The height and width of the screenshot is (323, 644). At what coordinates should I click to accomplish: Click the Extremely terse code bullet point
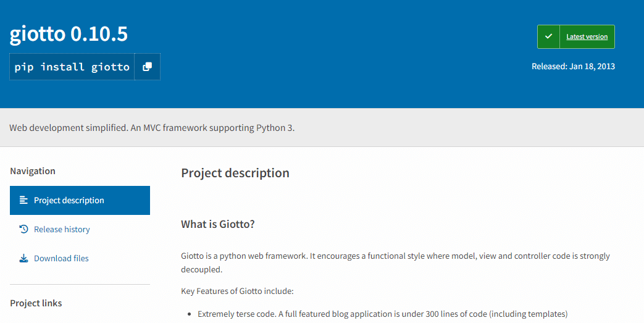pyautogui.click(x=382, y=314)
